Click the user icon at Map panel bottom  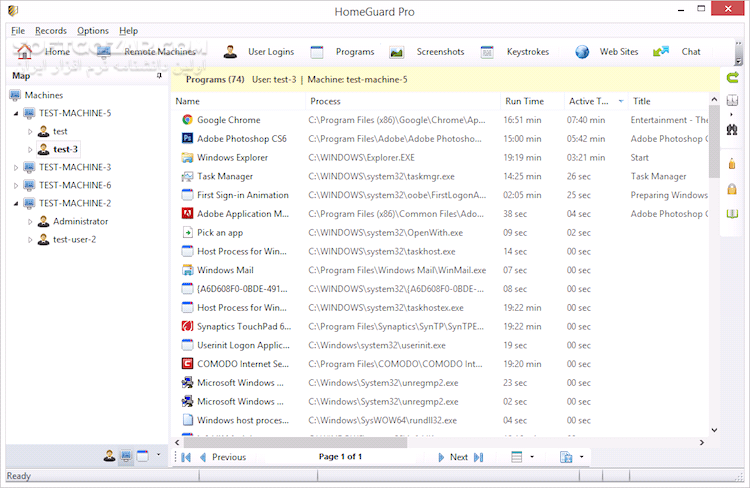(110, 456)
